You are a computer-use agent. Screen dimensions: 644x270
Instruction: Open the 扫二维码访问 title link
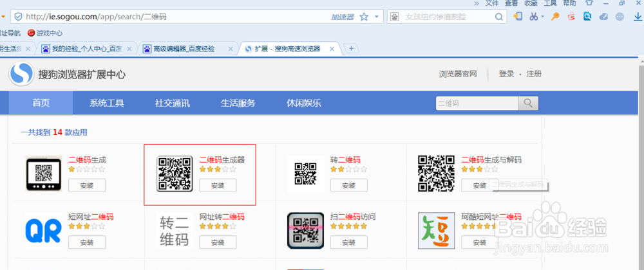pyautogui.click(x=353, y=217)
